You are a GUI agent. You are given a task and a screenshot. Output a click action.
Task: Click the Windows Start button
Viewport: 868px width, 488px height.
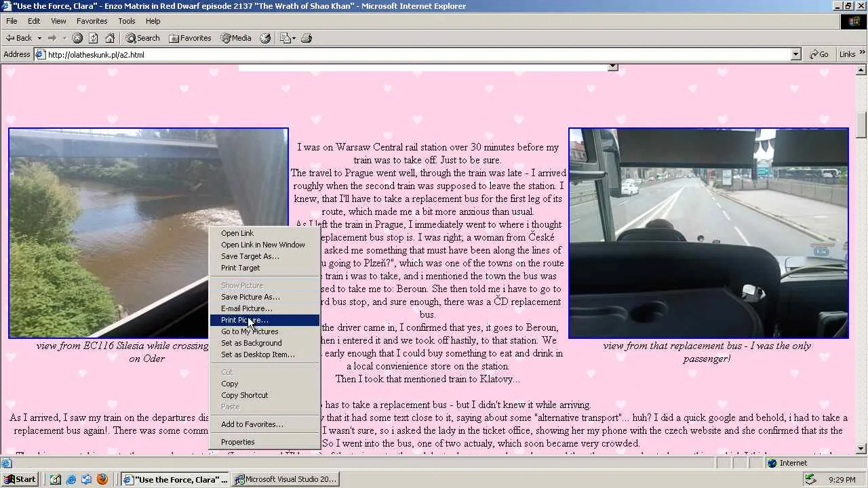(x=20, y=479)
